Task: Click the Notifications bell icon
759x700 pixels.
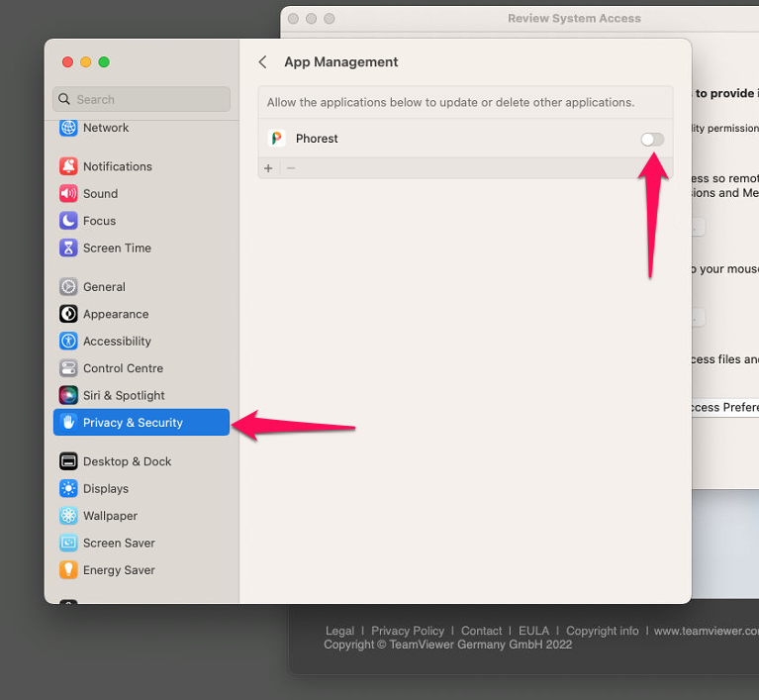Action: 68,166
